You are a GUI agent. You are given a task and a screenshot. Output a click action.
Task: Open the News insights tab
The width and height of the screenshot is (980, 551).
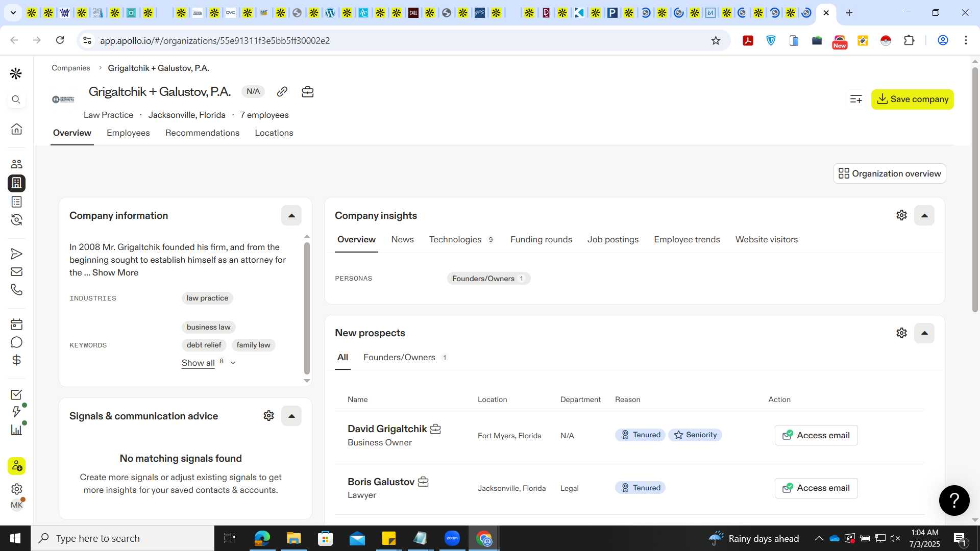click(402, 239)
